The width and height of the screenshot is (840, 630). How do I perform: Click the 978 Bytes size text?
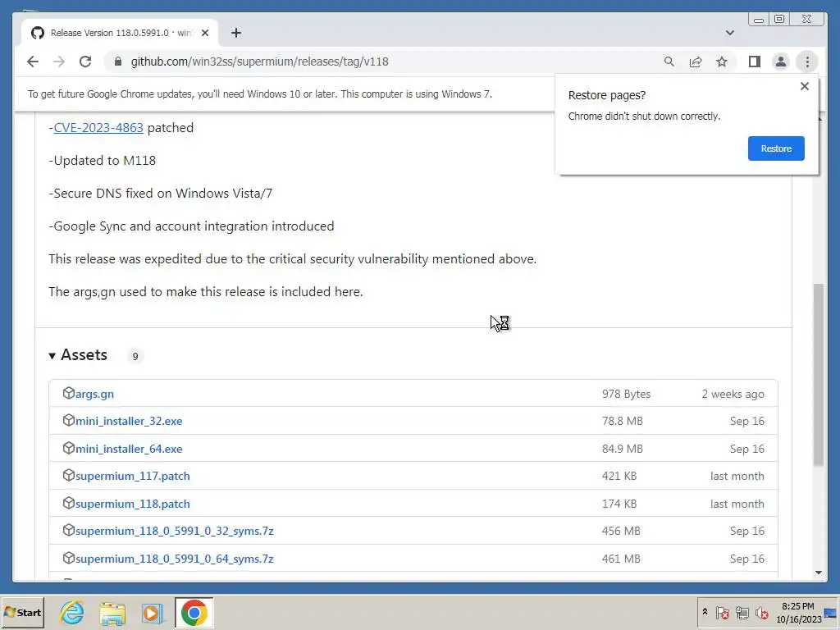click(x=626, y=394)
